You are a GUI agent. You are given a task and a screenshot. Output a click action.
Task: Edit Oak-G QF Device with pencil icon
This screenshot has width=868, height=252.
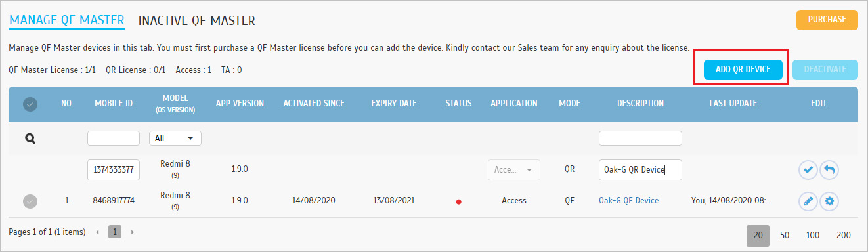click(808, 201)
